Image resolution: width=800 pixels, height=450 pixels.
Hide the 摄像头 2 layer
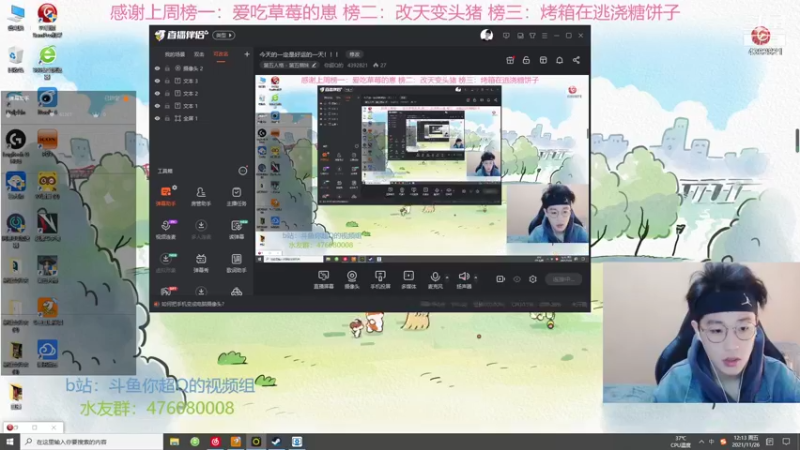(157, 68)
